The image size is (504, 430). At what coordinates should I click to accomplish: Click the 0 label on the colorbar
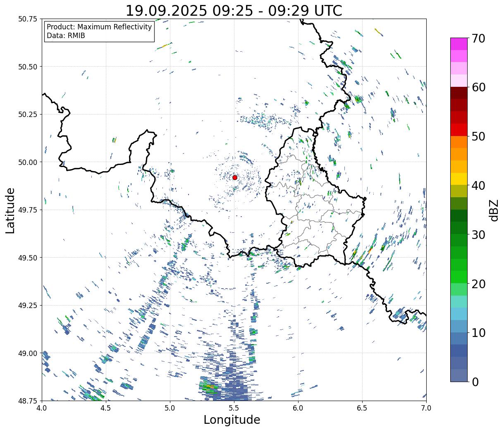click(x=475, y=382)
